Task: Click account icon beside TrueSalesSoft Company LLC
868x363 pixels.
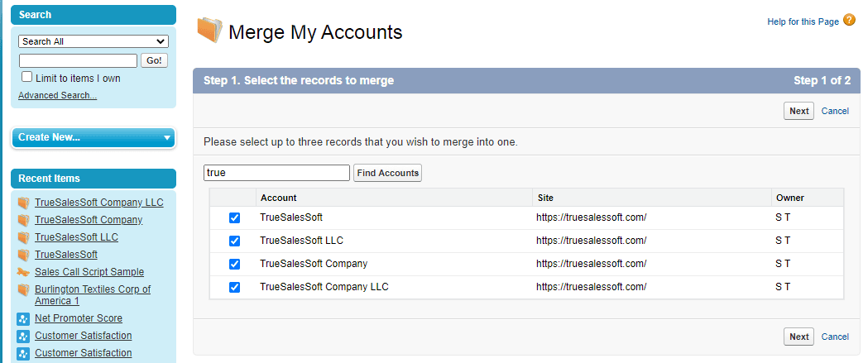Action: 22,203
